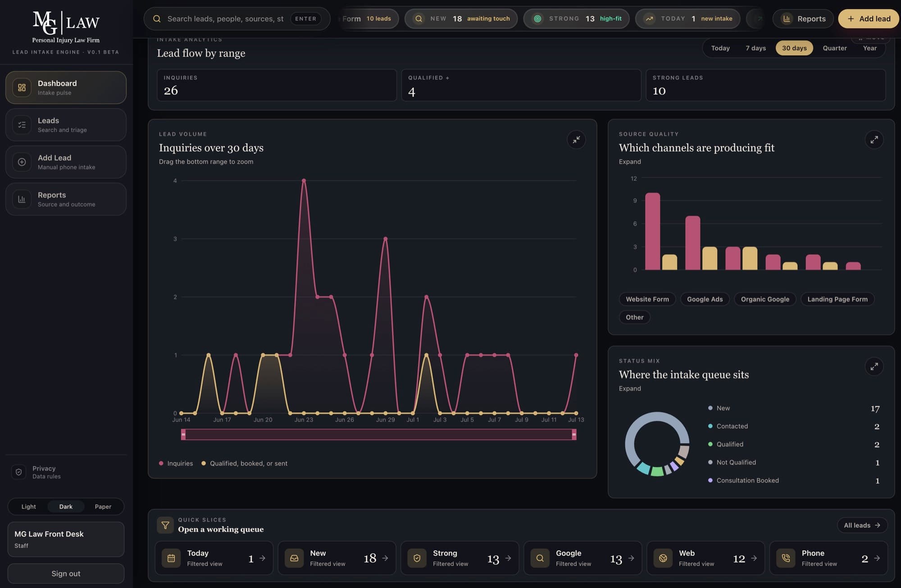Select the Quarter range tab
The height and width of the screenshot is (588, 901).
pyautogui.click(x=834, y=48)
